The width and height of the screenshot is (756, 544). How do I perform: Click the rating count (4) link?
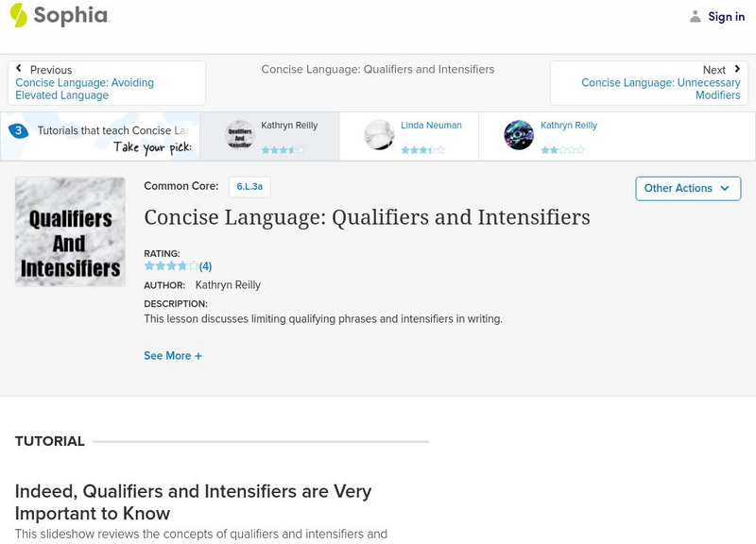point(205,266)
